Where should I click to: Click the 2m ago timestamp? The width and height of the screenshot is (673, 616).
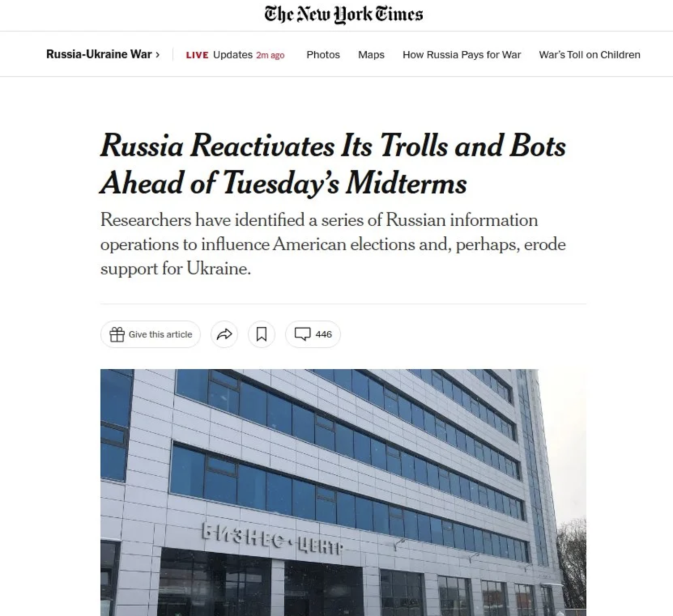[x=270, y=55]
